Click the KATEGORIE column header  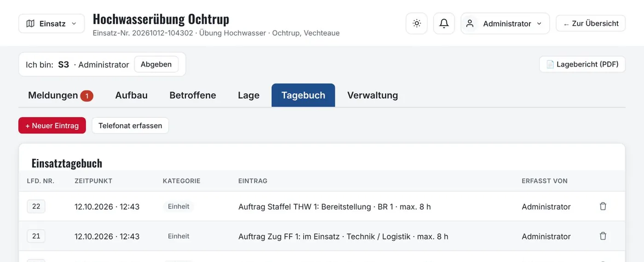pyautogui.click(x=182, y=181)
